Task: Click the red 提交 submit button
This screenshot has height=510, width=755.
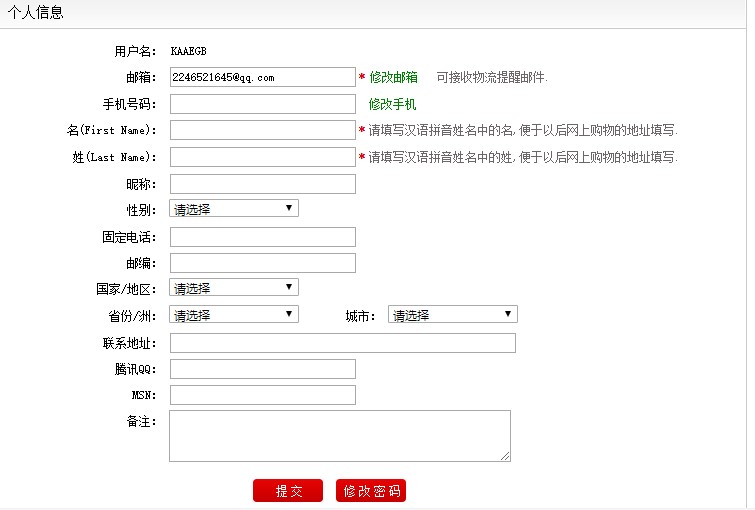Action: tap(288, 491)
